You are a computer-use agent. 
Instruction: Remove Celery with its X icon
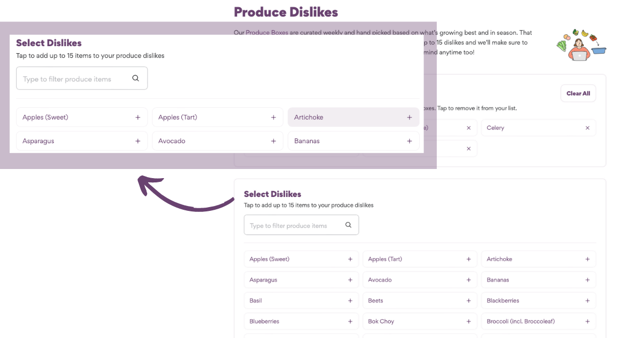[x=587, y=128]
